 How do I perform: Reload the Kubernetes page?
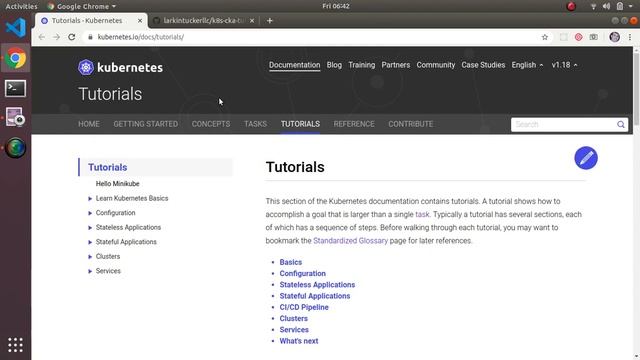coord(71,37)
